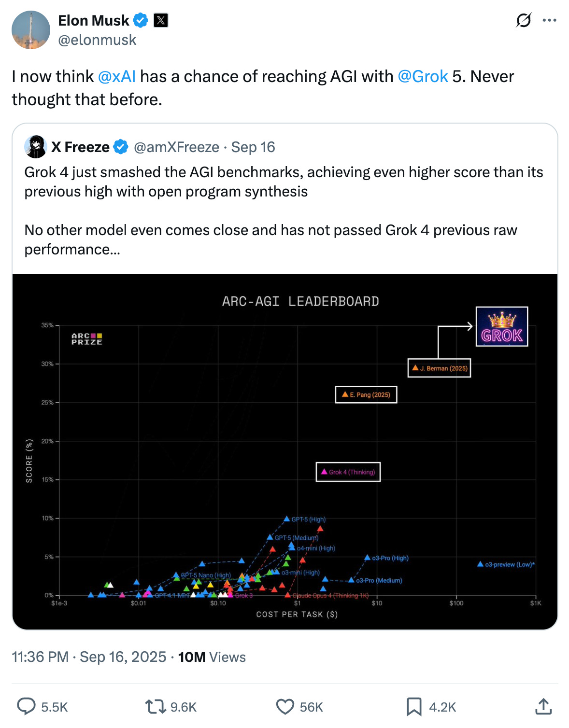The image size is (569, 728).
Task: Open the @xAI mention link
Action: [x=116, y=76]
